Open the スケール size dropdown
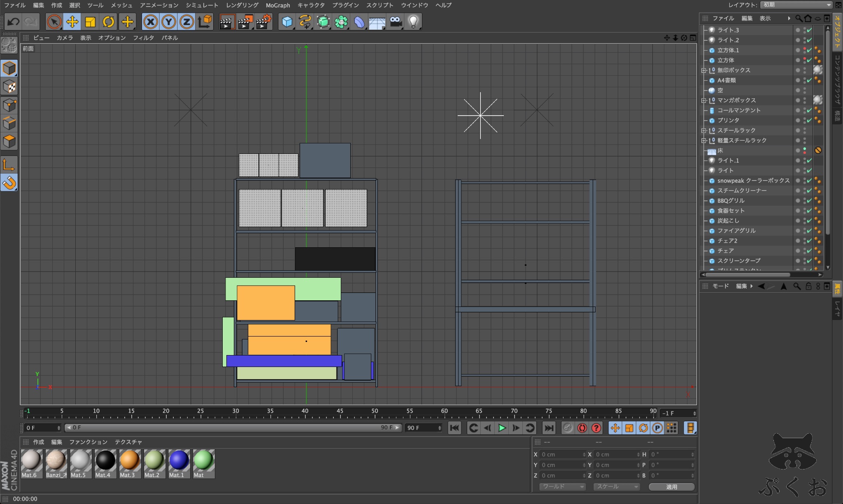Viewport: 843px width, 504px height. coord(617,487)
